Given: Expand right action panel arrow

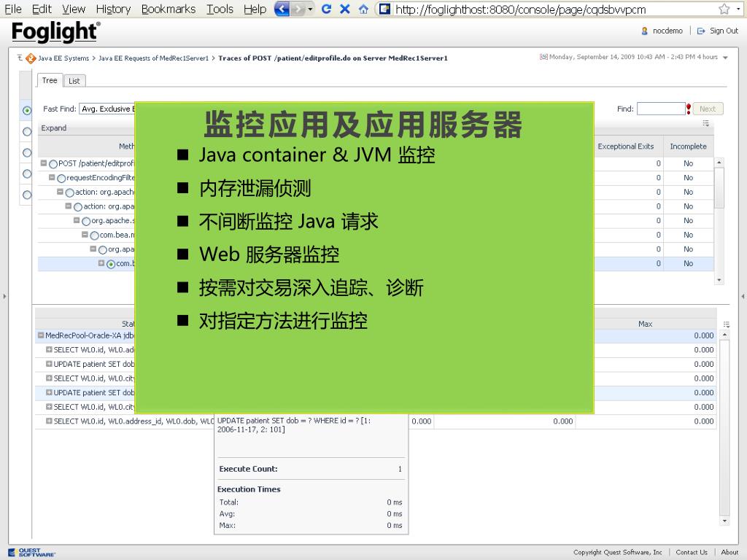Looking at the screenshot, I should 743,296.
